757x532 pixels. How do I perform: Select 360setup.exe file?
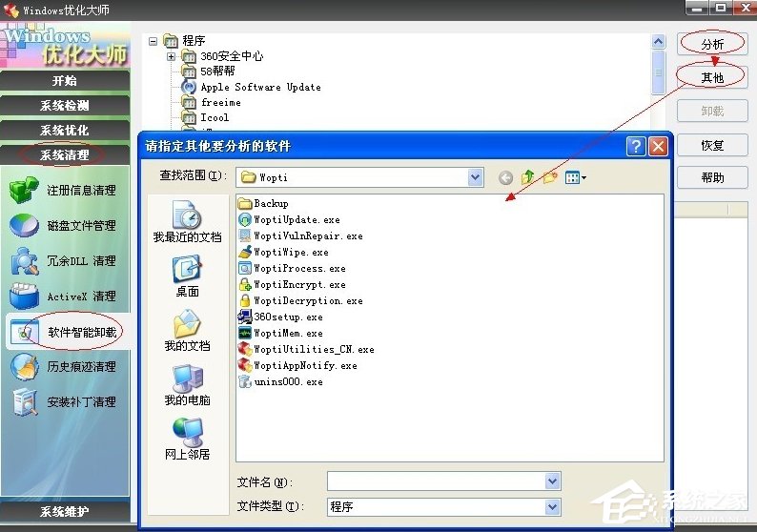click(280, 317)
